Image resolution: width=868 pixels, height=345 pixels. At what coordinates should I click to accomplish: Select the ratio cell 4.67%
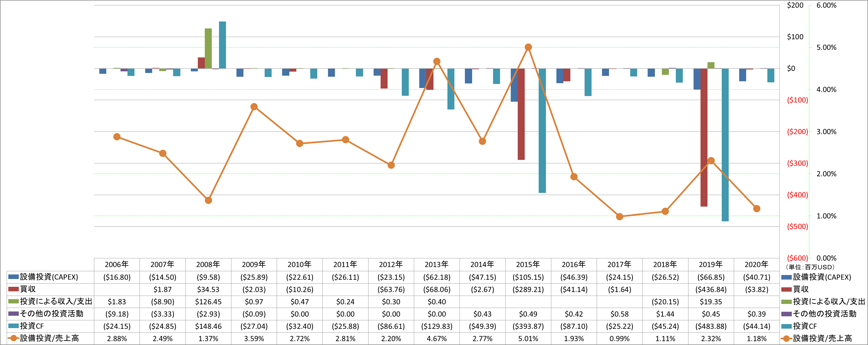437,339
